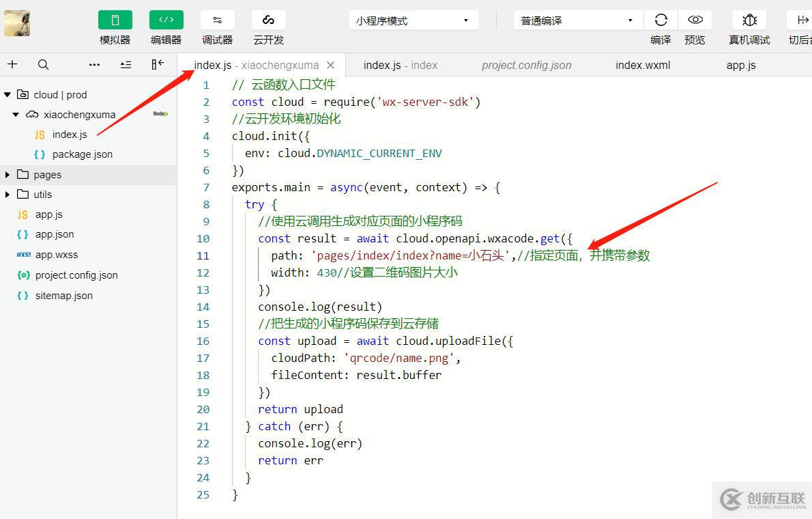The image size is (812, 519).
Task: Switch to the project.config.json tab
Action: click(x=526, y=66)
